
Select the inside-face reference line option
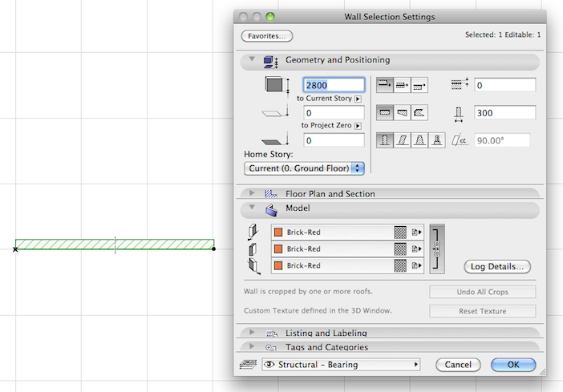point(419,85)
